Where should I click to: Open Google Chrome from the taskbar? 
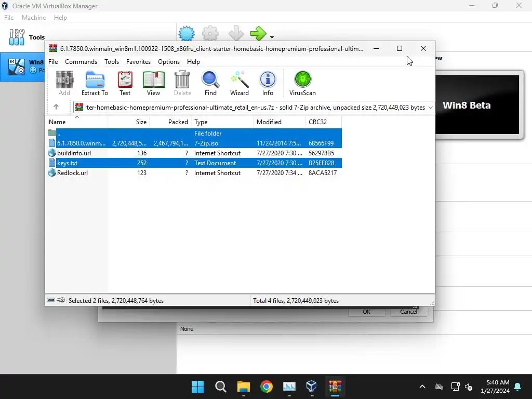point(267,387)
